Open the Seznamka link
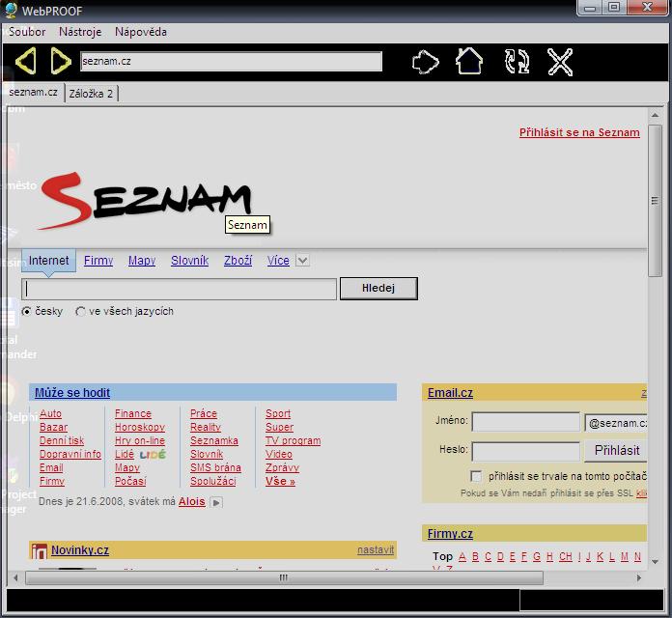This screenshot has height=618, width=672. coord(214,440)
